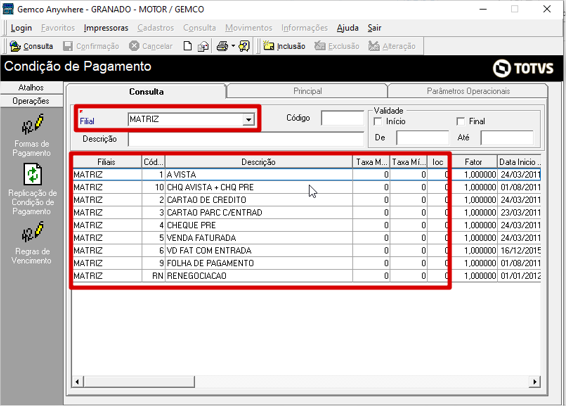Enable the Validade Final checkbox

(x=461, y=121)
